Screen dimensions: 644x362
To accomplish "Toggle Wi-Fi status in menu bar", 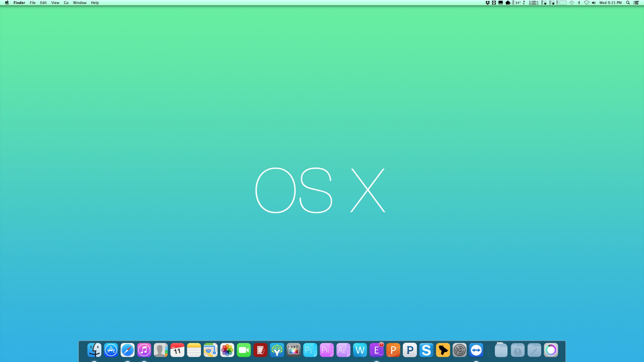I will click(x=586, y=3).
